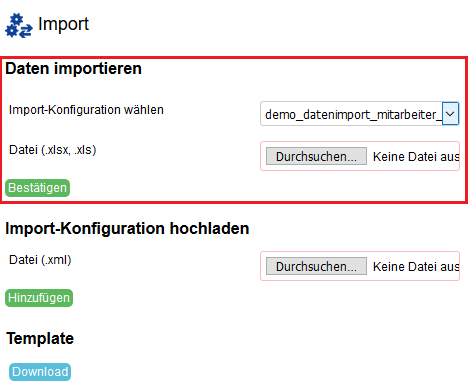
Task: Click the 'Template' heading
Action: tap(40, 339)
